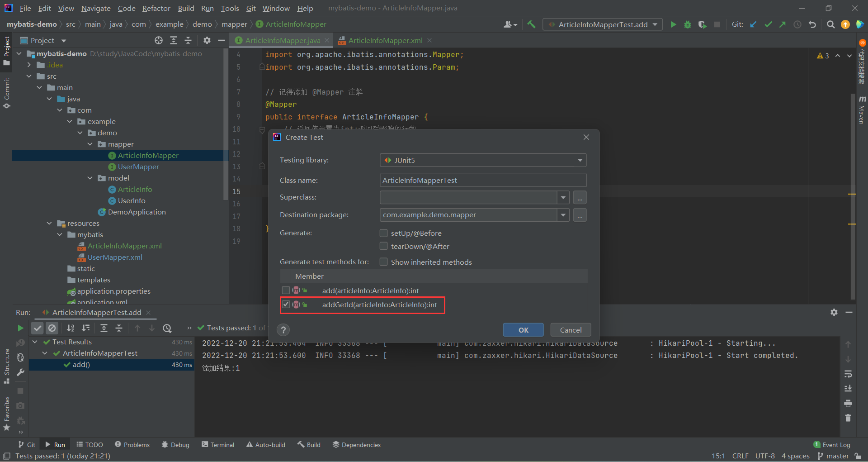This screenshot has width=868, height=462.
Task: Open Superclass dropdown arrow
Action: (x=563, y=198)
